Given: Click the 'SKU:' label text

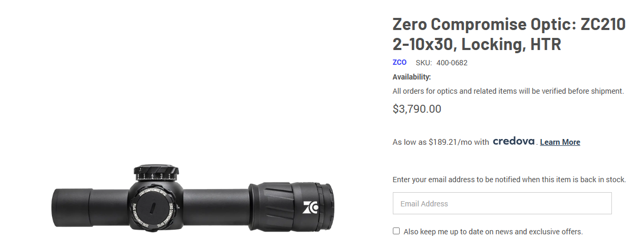Looking at the screenshot, I should (x=424, y=63).
